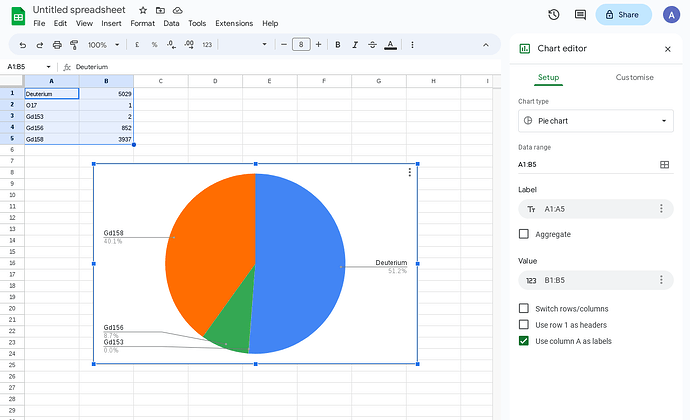The width and height of the screenshot is (690, 420).
Task: Click the font size field
Action: coord(301,44)
